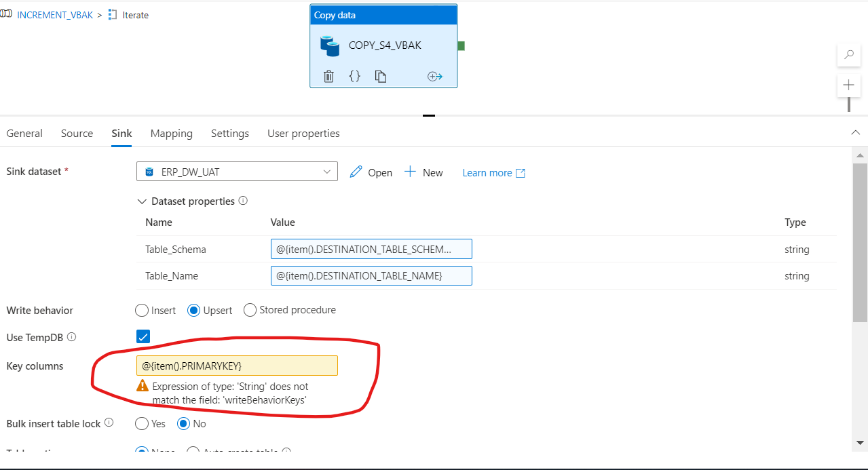Switch to the Source tab
This screenshot has height=470, width=868.
click(77, 134)
